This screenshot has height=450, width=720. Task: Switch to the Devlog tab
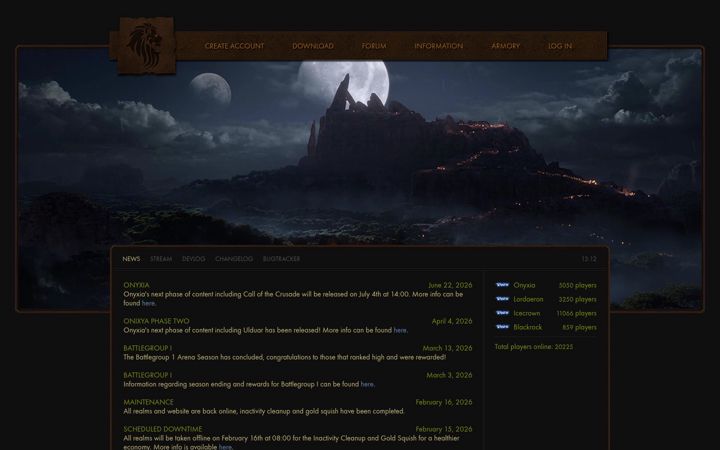tap(193, 259)
